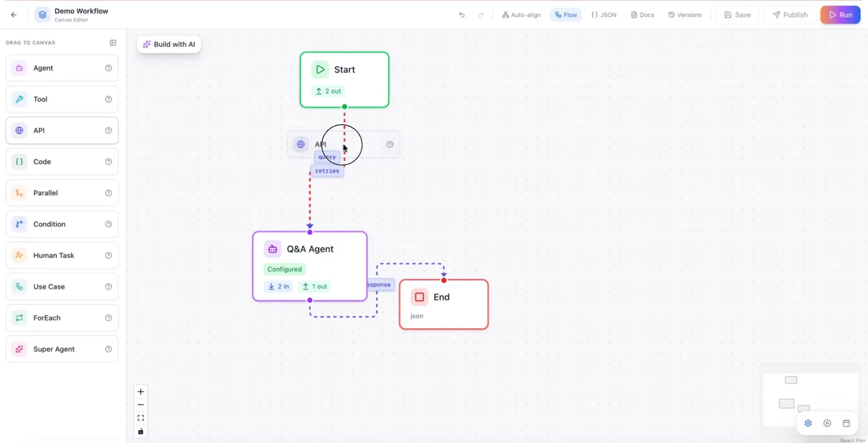This screenshot has width=868, height=443.
Task: Redo the canvas change
Action: 481,15
